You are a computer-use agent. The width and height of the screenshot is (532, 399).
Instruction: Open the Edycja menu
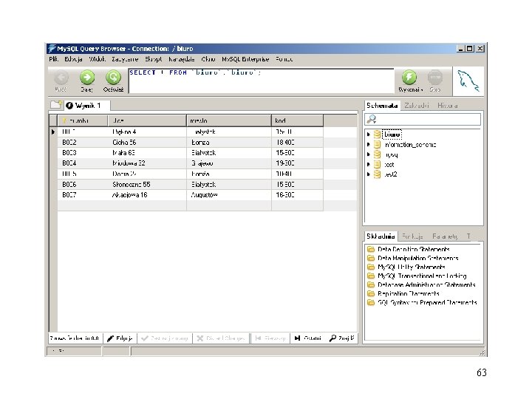click(73, 59)
